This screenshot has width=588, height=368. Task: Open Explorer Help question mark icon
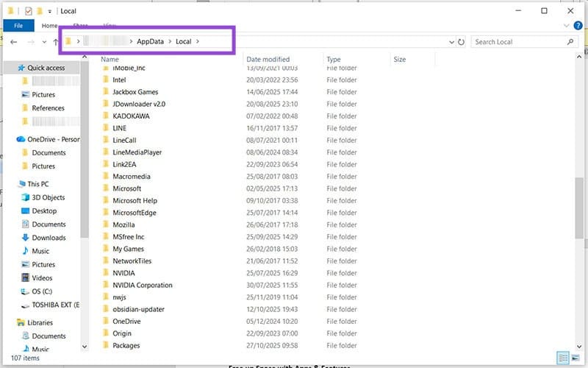(578, 26)
